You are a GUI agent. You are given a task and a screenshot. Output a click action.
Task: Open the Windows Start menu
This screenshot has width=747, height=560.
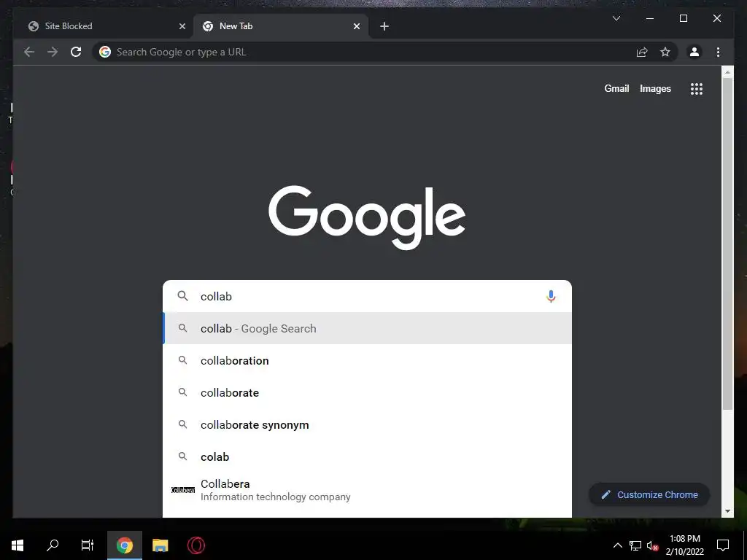click(18, 545)
